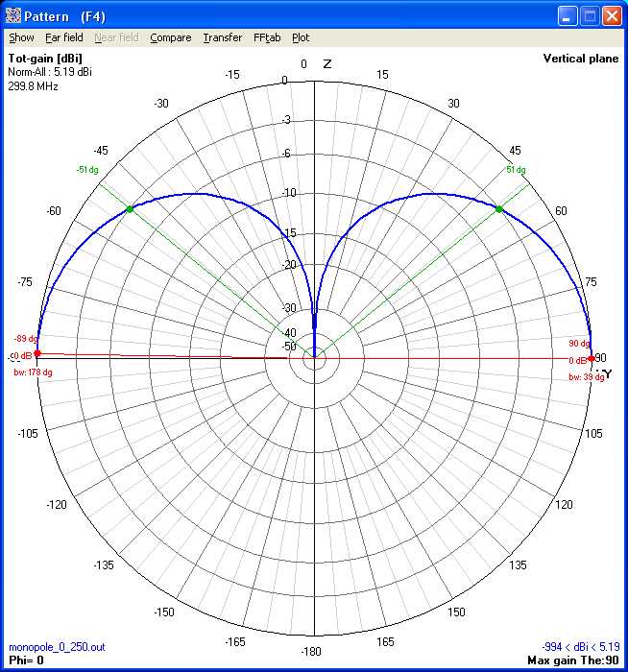Close the Pattern (F4) window
The width and height of the screenshot is (628, 672).
click(612, 15)
